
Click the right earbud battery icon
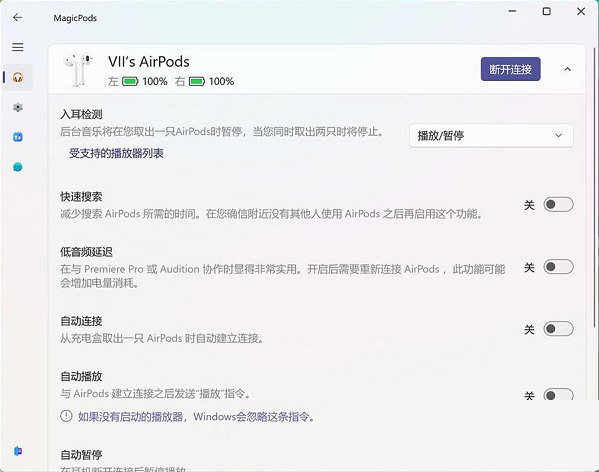click(x=197, y=81)
